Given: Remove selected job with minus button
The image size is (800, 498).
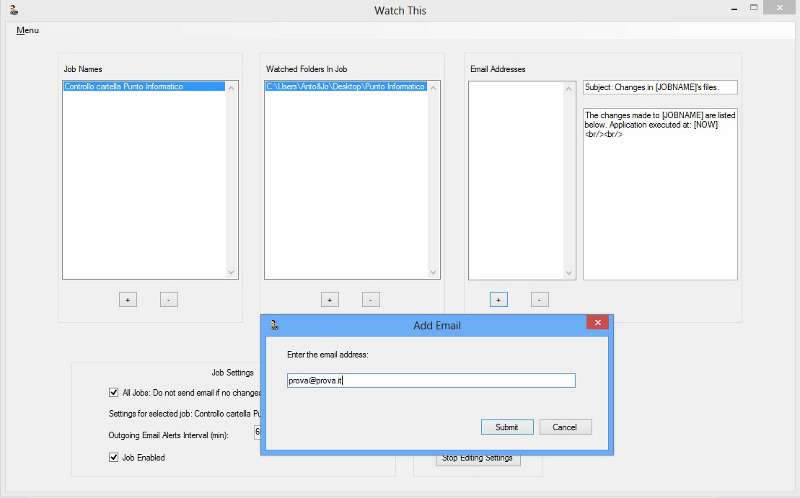Looking at the screenshot, I should click(169, 300).
